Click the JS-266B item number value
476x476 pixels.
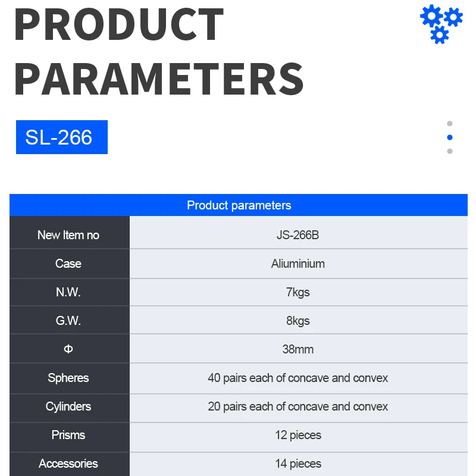[x=298, y=235]
